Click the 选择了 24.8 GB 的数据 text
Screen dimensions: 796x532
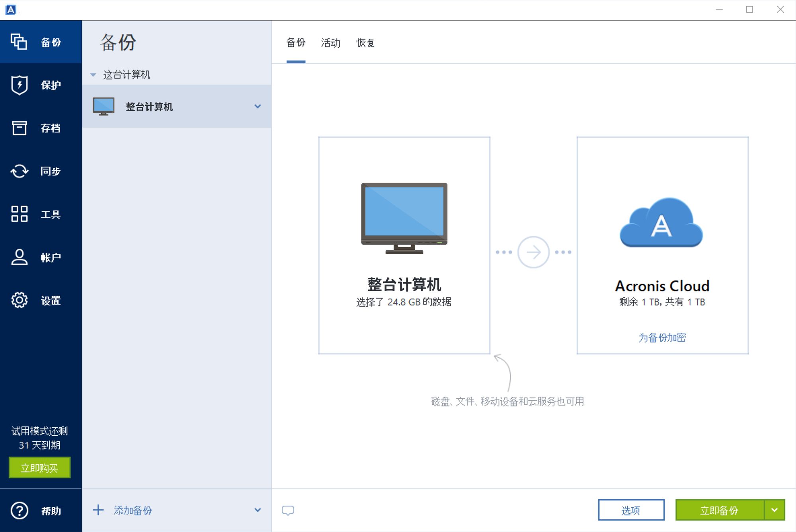pyautogui.click(x=404, y=302)
